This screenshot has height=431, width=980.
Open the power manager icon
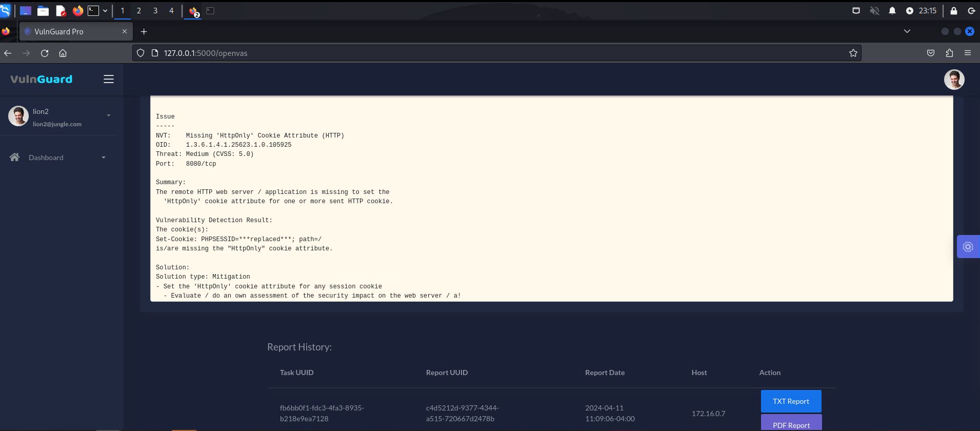pos(910,10)
